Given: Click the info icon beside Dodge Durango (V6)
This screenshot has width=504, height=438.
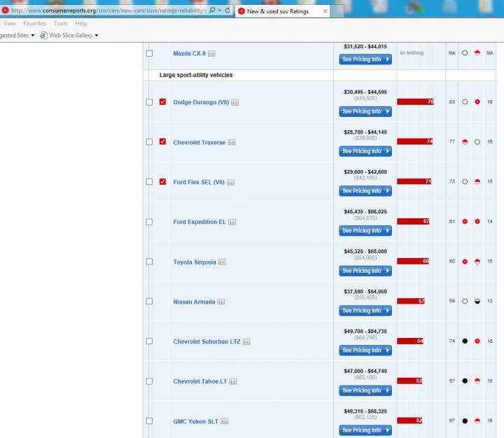Looking at the screenshot, I should pyautogui.click(x=235, y=103).
